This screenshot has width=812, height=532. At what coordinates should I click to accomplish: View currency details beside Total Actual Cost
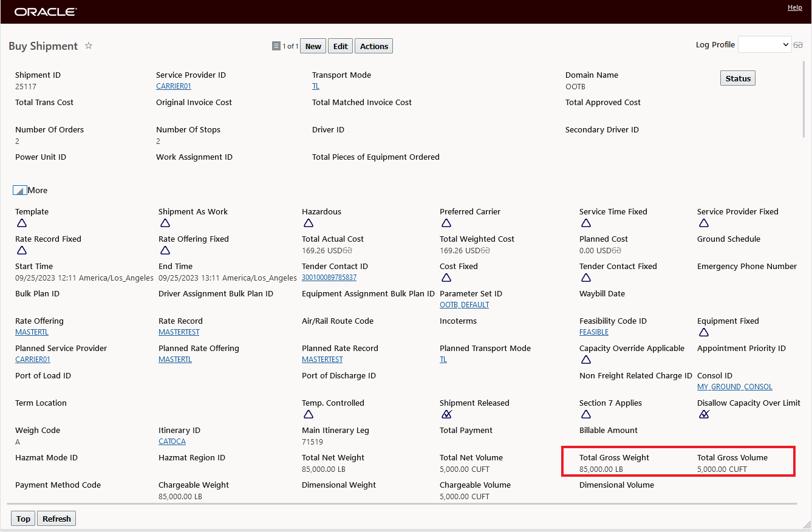[347, 250]
